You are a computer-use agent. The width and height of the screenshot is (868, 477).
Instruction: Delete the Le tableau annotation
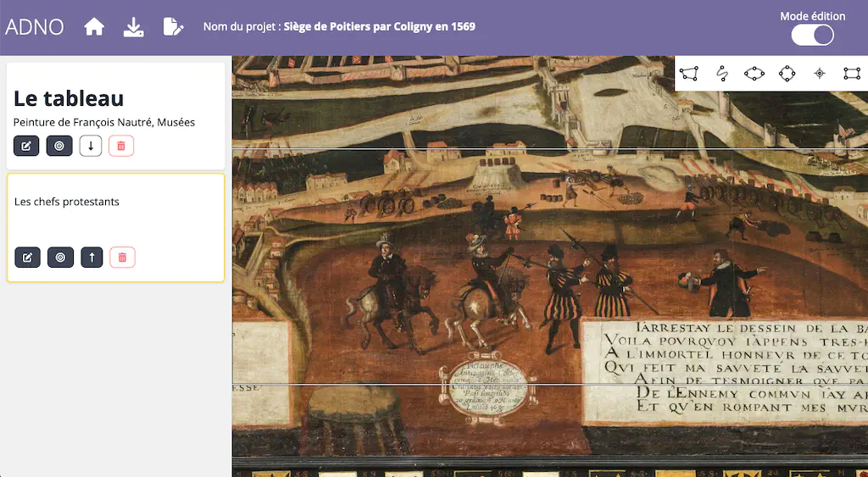121,146
